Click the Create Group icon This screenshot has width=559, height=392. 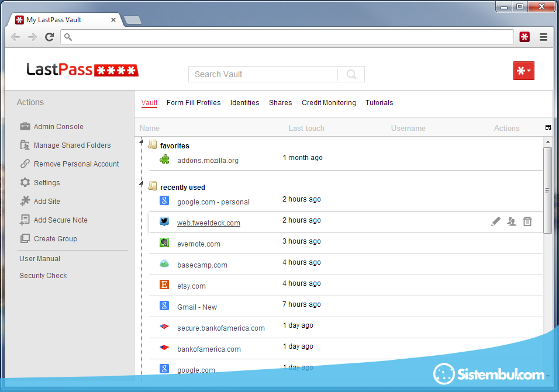[25, 238]
